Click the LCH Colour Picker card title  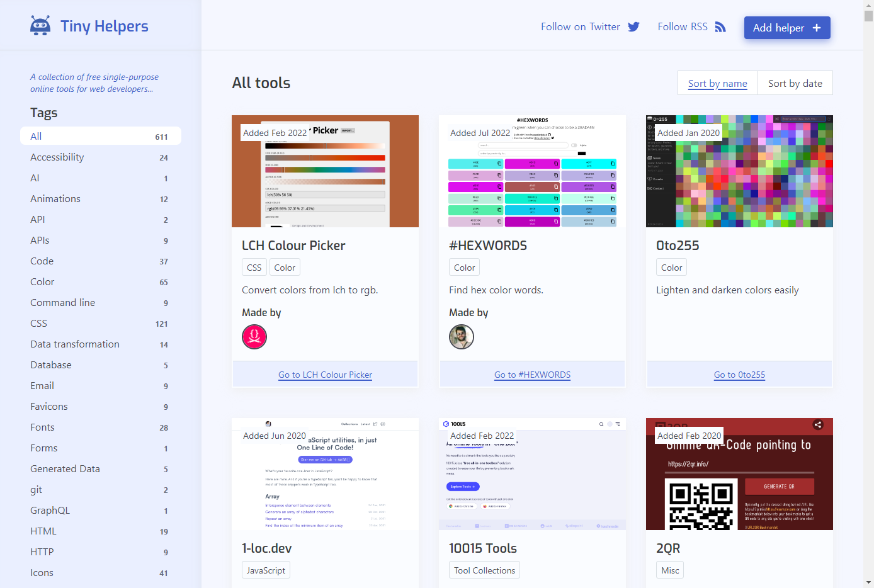[x=293, y=246]
